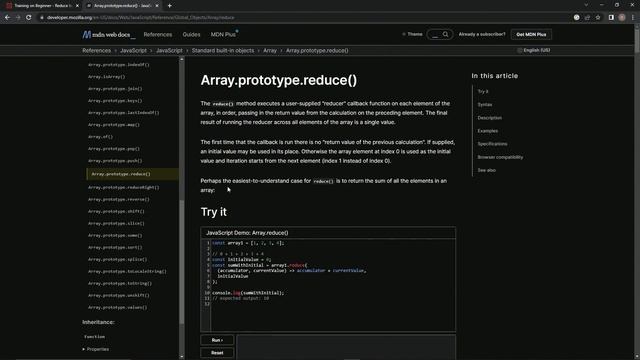This screenshot has height=360, width=640.
Task: Jump to Browser compatibility in outline
Action: (500, 157)
